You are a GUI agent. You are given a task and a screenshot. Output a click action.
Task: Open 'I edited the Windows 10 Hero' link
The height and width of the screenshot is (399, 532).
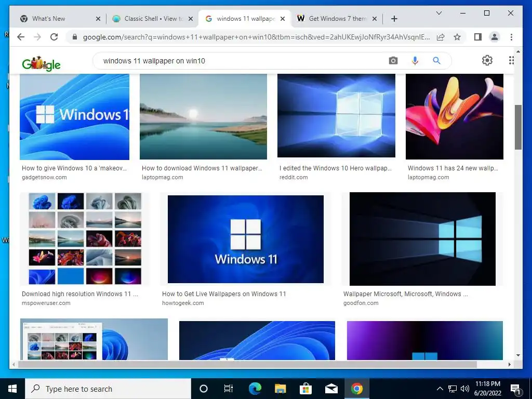(336, 168)
